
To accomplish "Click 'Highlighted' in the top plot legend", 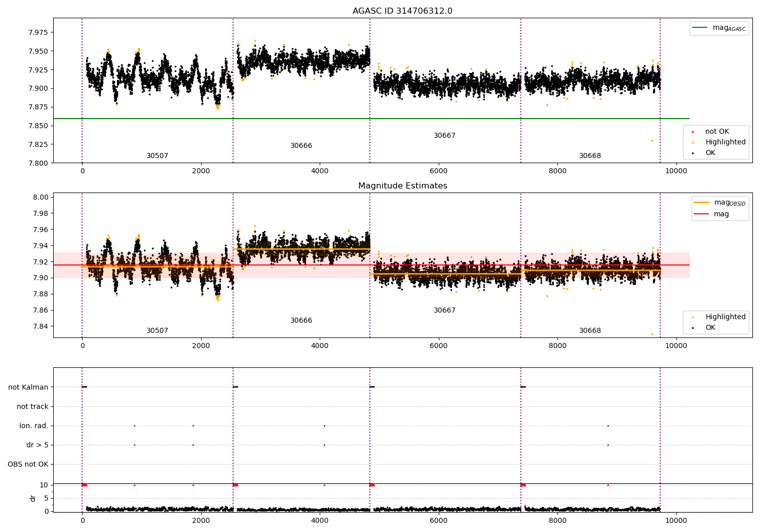I will (726, 142).
